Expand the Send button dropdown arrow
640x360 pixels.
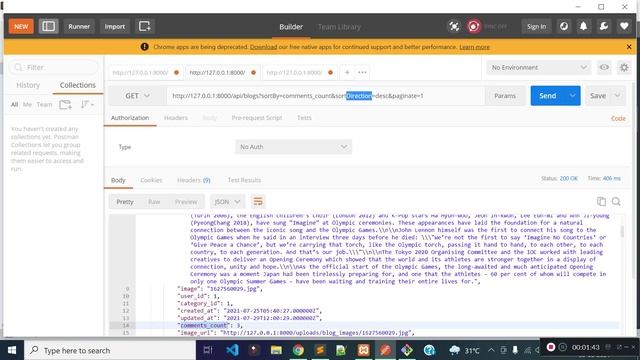(x=573, y=96)
